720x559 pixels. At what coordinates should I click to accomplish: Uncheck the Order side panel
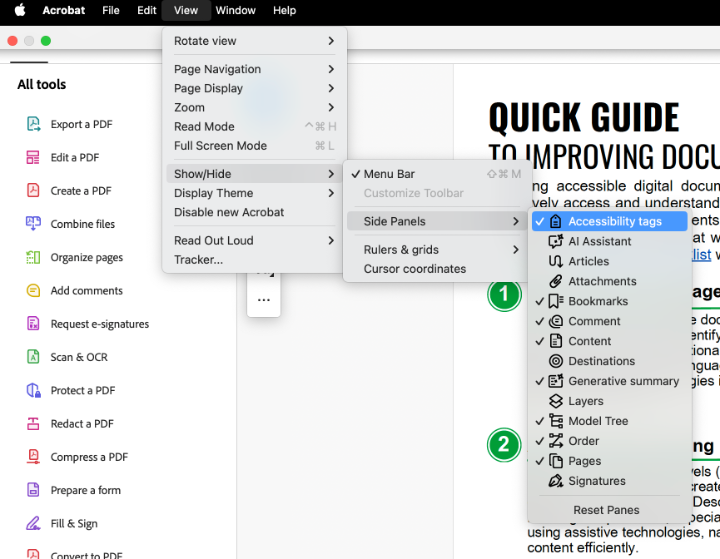pos(609,441)
